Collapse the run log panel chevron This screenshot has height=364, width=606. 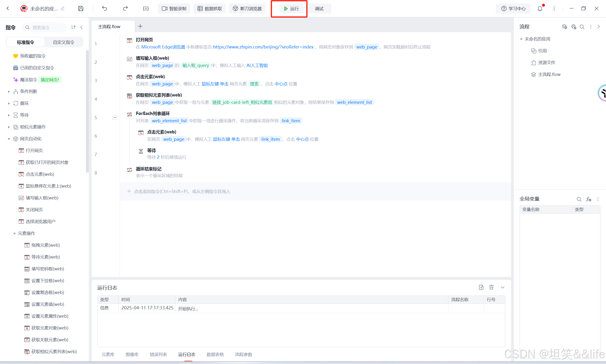tap(502, 287)
